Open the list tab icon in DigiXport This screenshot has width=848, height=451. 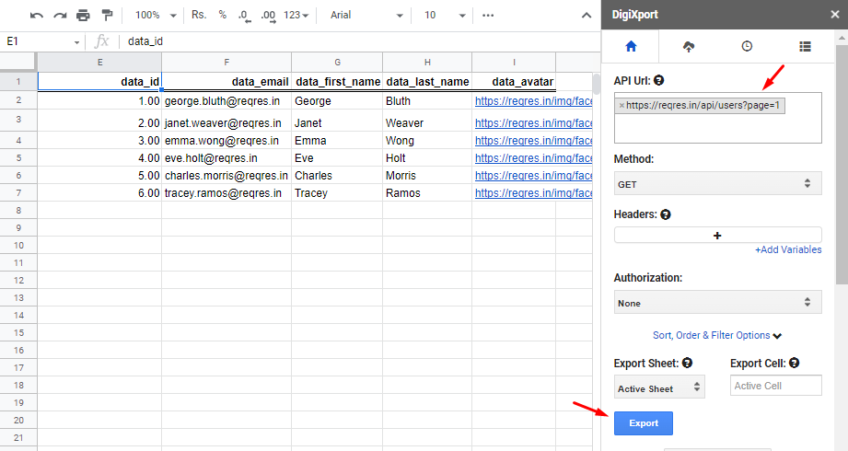click(x=805, y=47)
